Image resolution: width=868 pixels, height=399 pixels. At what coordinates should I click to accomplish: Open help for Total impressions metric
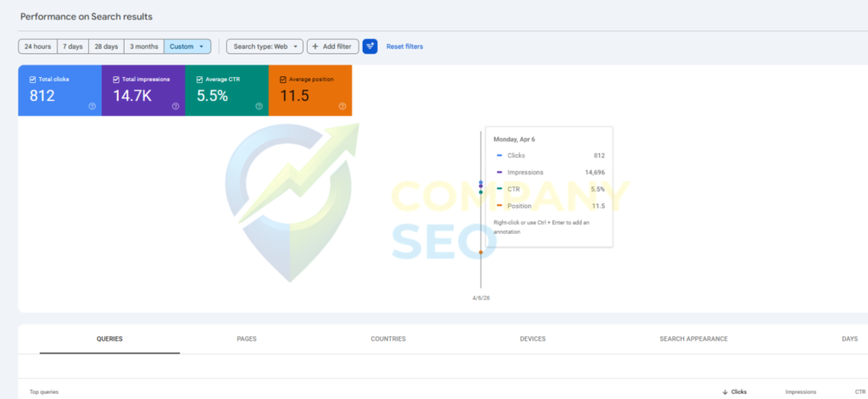tap(175, 107)
